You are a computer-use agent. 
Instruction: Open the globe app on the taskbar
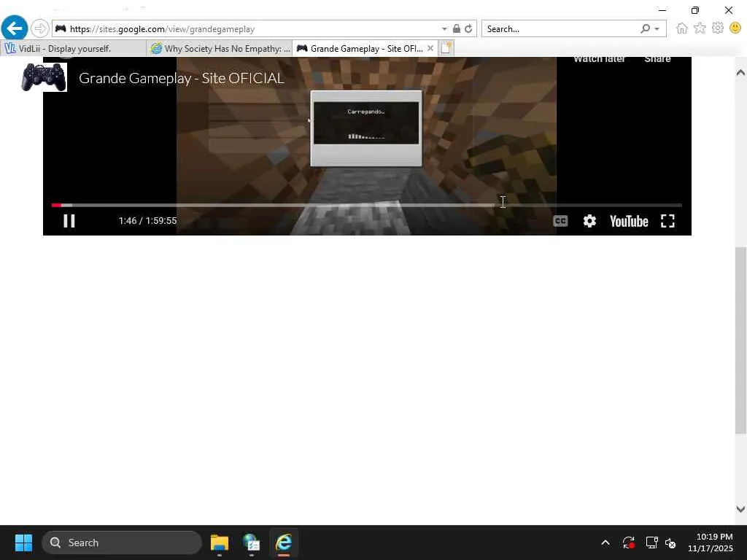coord(252,542)
